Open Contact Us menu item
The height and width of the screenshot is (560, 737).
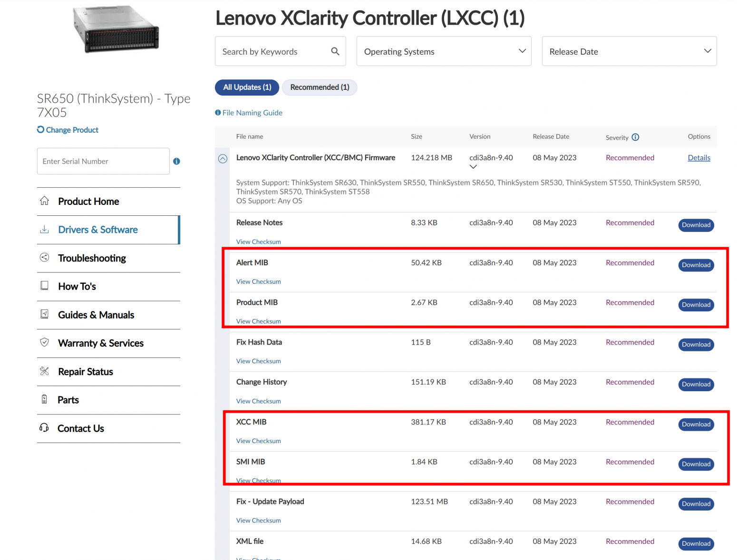point(108,428)
